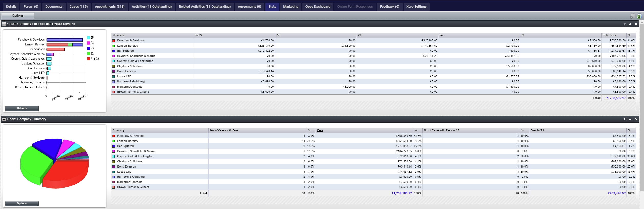
Task: Click the £242,426.67 total value
Action: point(617,193)
